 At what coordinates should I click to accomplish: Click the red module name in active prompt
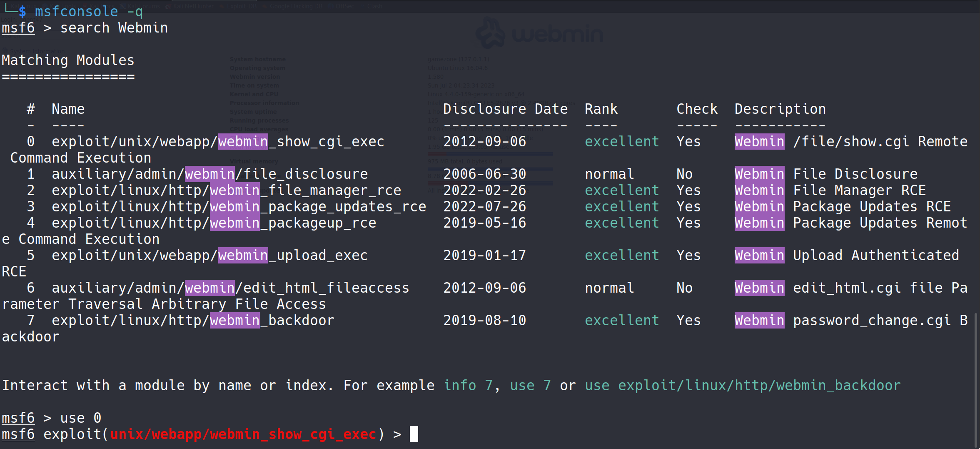(243, 434)
